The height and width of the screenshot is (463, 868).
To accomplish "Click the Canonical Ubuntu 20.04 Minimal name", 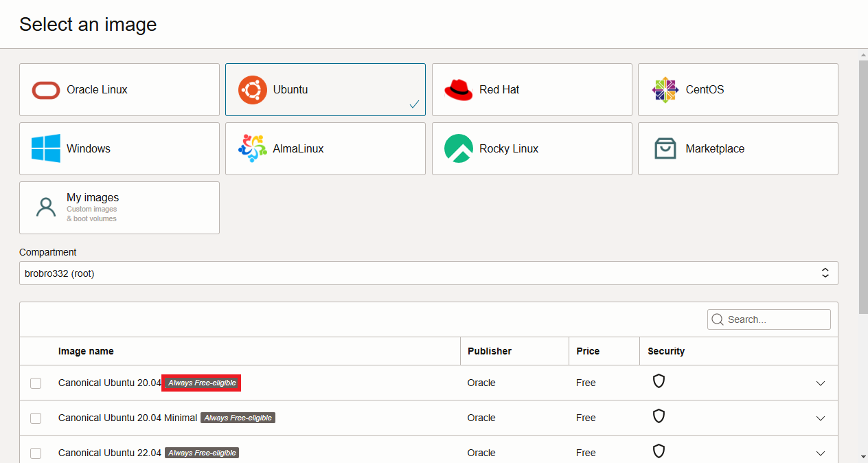I will pos(128,418).
